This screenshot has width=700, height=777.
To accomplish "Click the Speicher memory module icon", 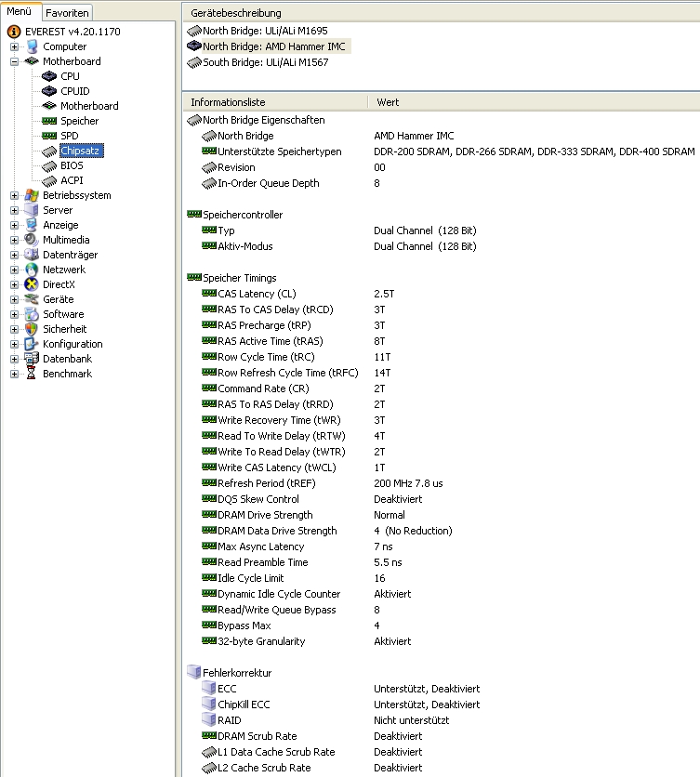I will 49,121.
